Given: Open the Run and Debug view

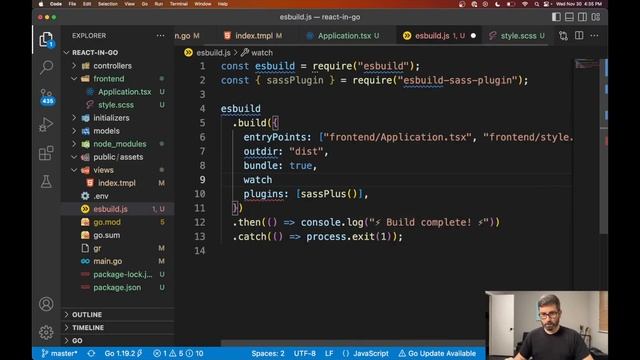Looking at the screenshot, I should tap(46, 124).
